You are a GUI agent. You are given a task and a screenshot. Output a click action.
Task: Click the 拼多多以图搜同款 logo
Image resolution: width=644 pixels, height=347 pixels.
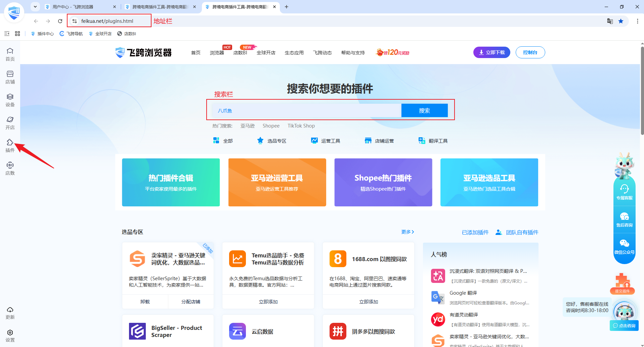(x=338, y=331)
